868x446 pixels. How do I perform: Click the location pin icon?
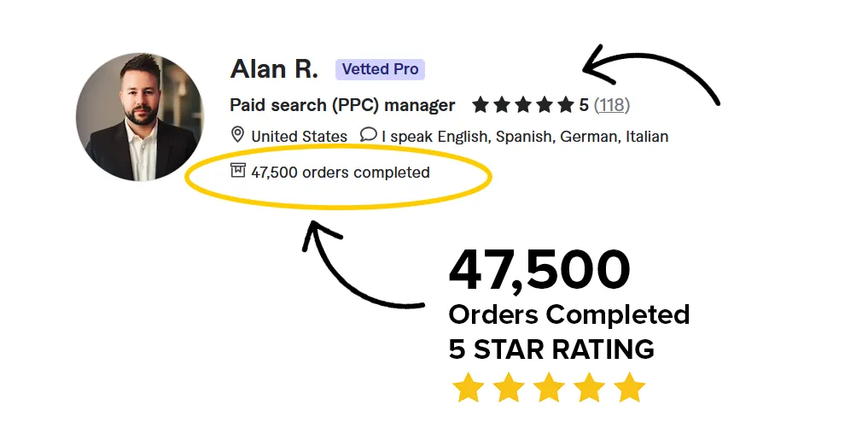tap(237, 135)
